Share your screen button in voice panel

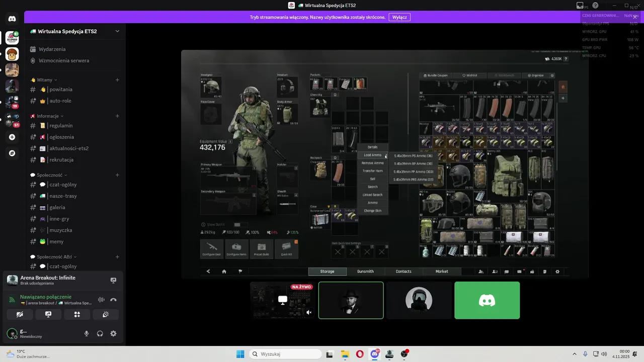click(x=48, y=314)
